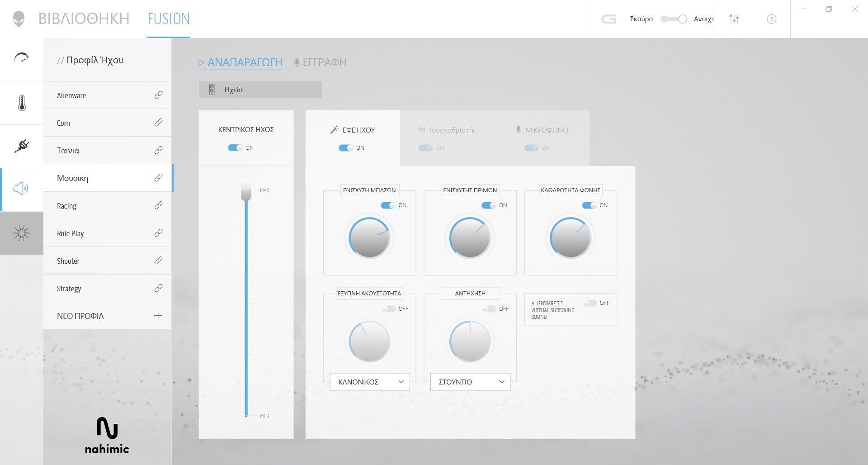Viewport: 868px width, 465px height.
Task: Open the overclocking gauge sidebar icon
Action: [x=22, y=58]
